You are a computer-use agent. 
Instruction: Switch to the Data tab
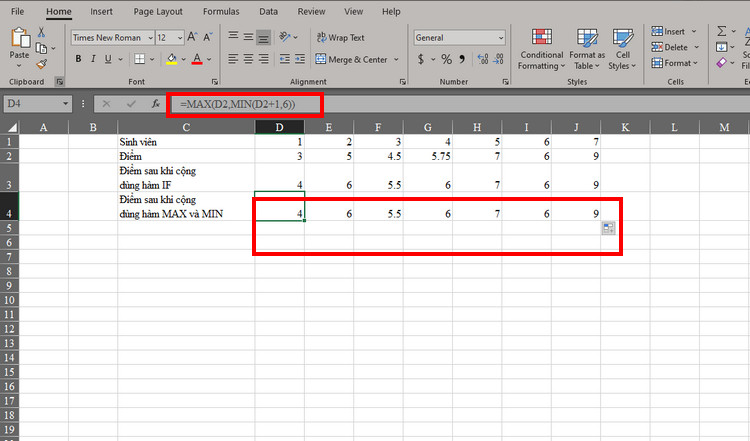point(268,11)
